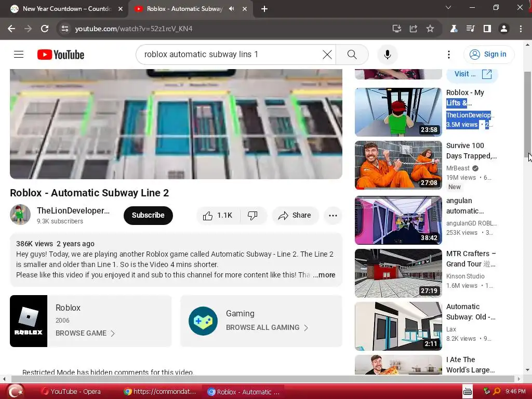The height and width of the screenshot is (399, 532).
Task: Dislike the video with thumbs down
Action: pyautogui.click(x=253, y=216)
